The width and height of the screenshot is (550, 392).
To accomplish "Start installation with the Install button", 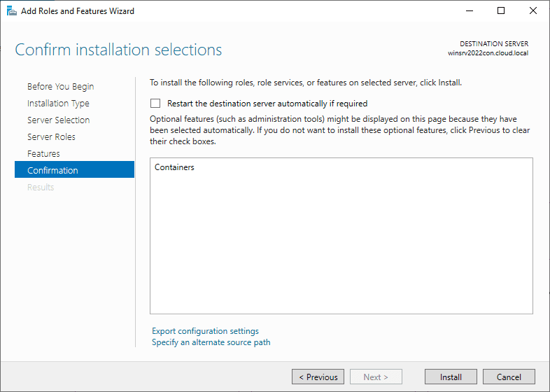I will 451,377.
